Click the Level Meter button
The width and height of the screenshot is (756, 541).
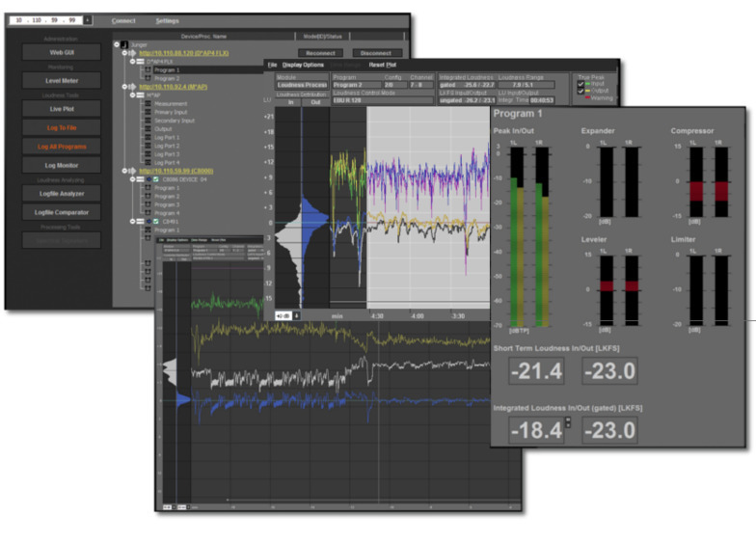[x=62, y=81]
